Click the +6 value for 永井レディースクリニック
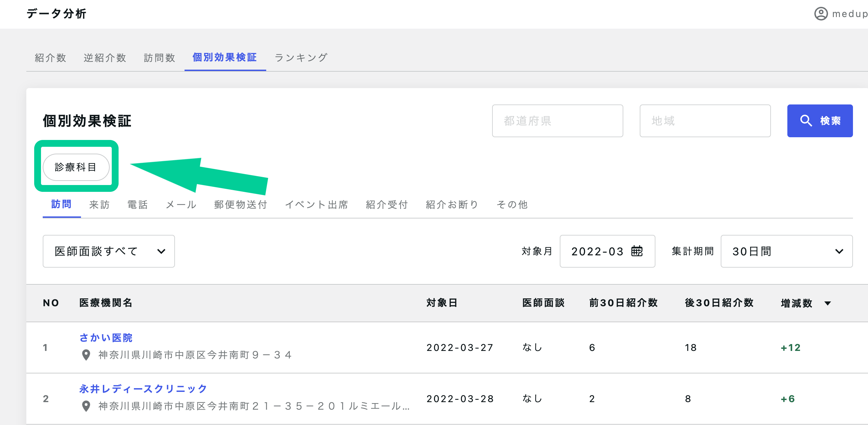The width and height of the screenshot is (868, 425). (x=788, y=399)
